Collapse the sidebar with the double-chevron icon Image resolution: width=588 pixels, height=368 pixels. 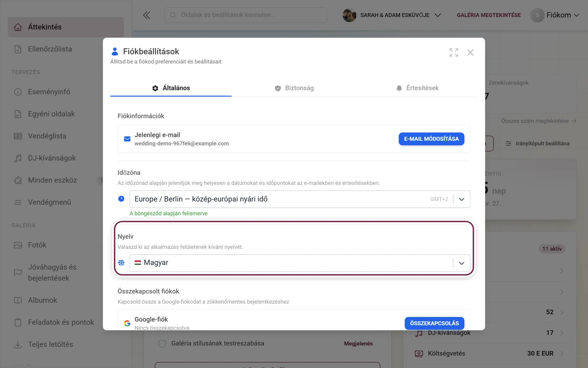point(147,15)
